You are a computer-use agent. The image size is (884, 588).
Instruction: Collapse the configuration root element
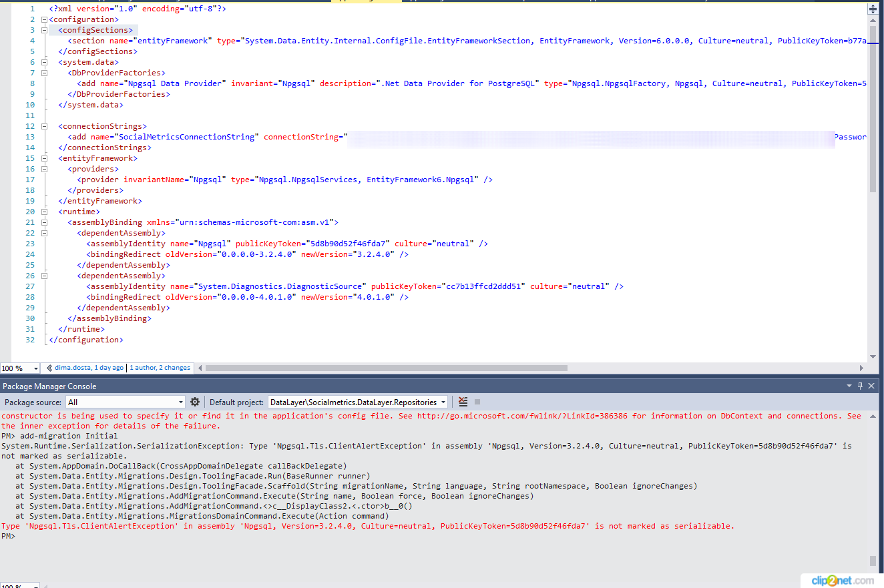pos(44,19)
